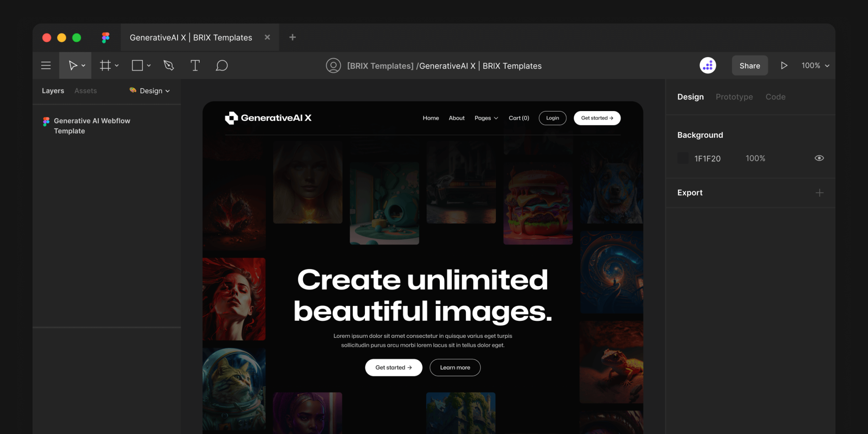The image size is (868, 434).
Task: Switch to the Assets tab
Action: [86, 91]
